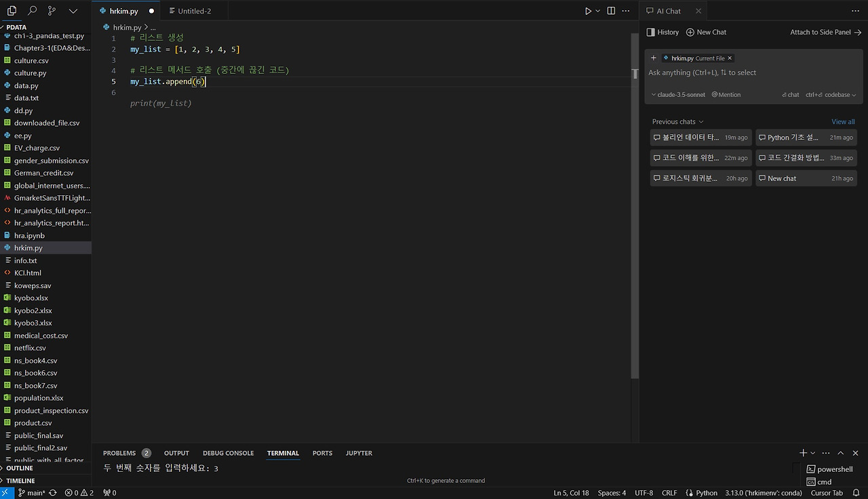Switch to the Jupyter panel tab

[359, 453]
